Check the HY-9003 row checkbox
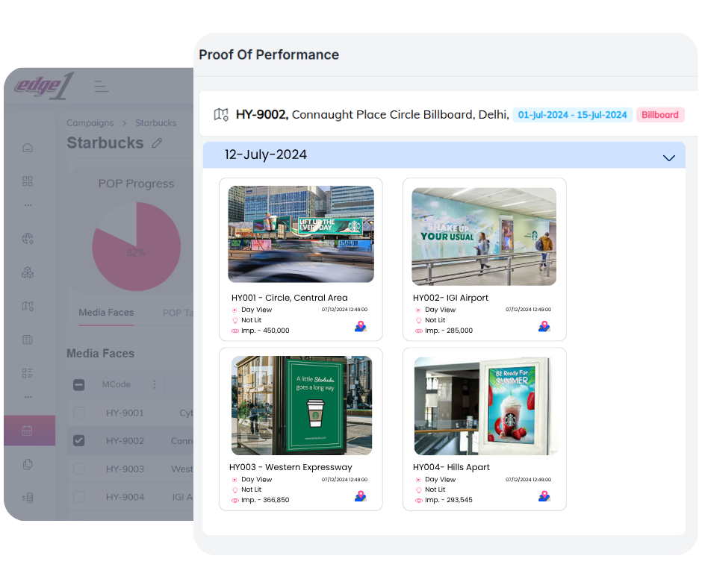Viewport: 702px width, 588px height. [79, 469]
